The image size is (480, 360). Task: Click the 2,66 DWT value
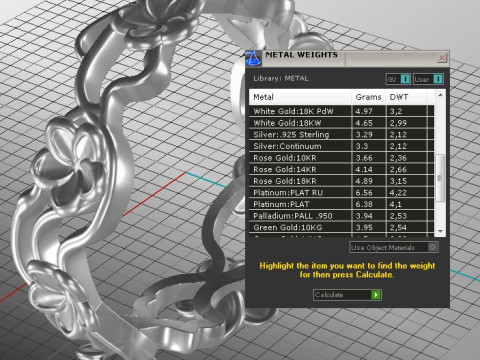coord(398,170)
